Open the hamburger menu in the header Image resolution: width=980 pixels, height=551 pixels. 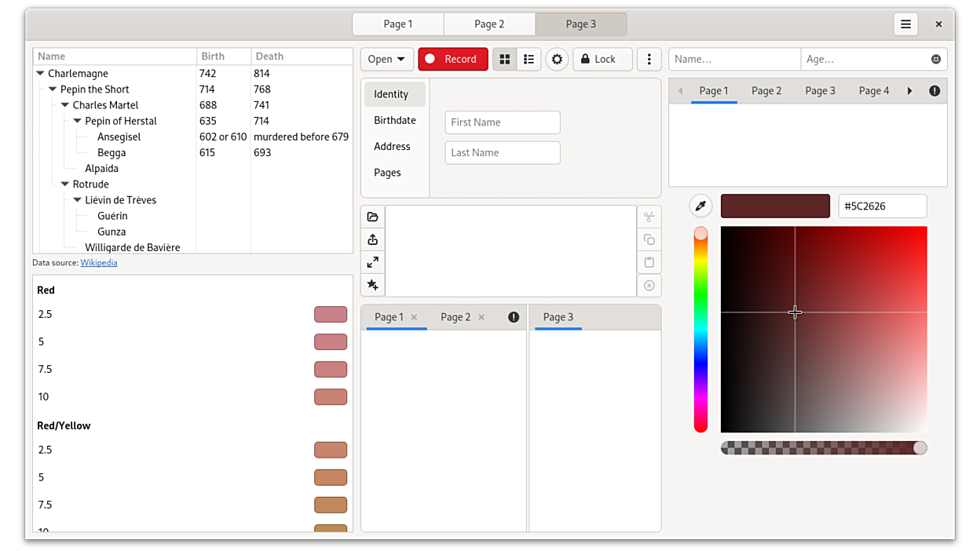tap(905, 24)
